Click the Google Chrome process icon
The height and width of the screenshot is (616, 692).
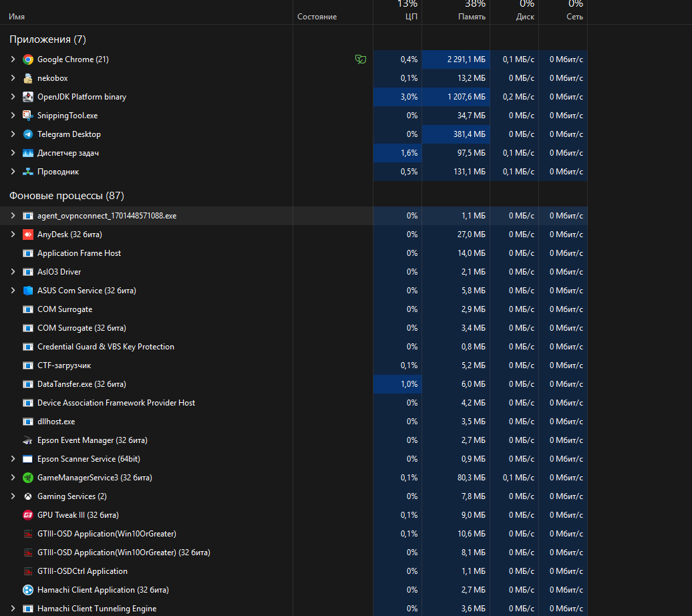(x=28, y=59)
